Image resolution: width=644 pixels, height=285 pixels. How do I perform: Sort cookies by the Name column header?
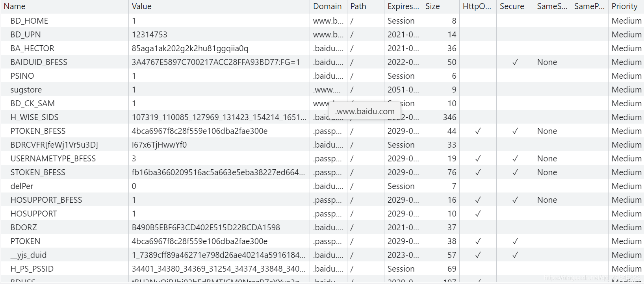coord(64,6)
